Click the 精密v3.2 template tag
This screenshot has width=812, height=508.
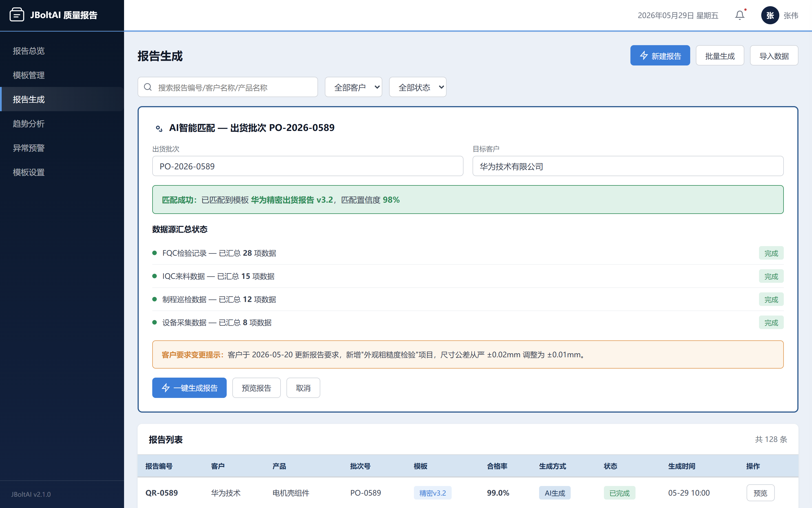(432, 493)
